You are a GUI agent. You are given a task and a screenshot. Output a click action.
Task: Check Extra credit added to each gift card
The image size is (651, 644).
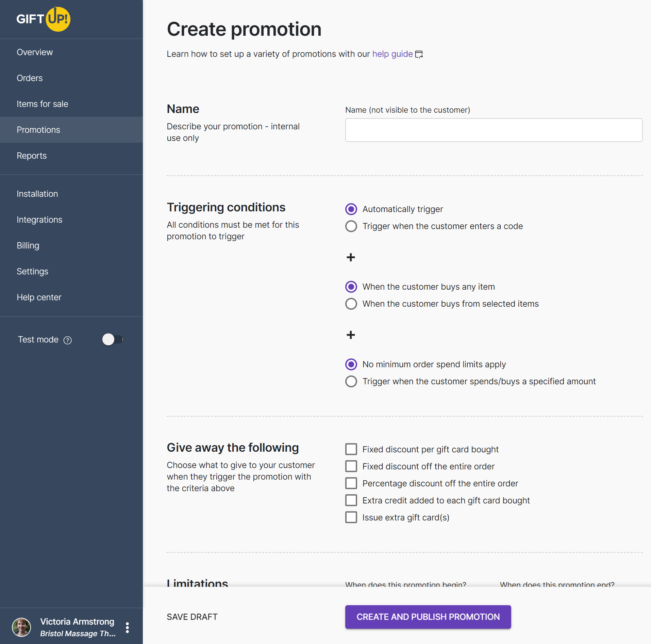pyautogui.click(x=351, y=500)
